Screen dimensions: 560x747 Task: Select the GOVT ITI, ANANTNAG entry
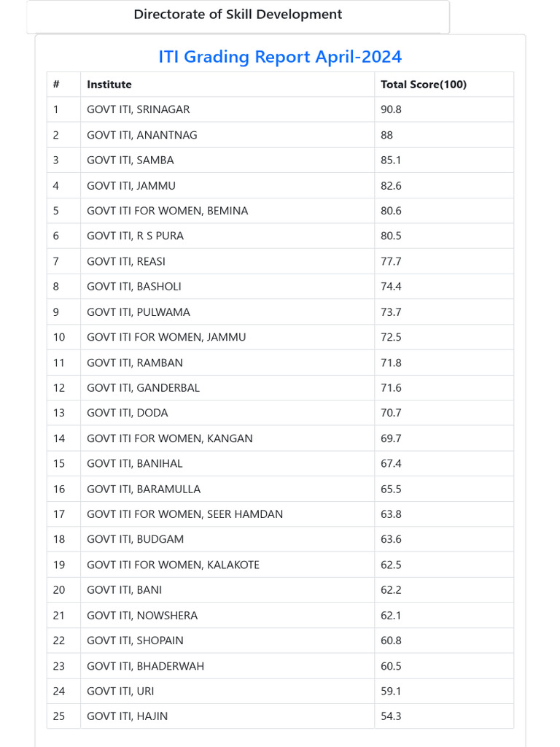(x=142, y=135)
